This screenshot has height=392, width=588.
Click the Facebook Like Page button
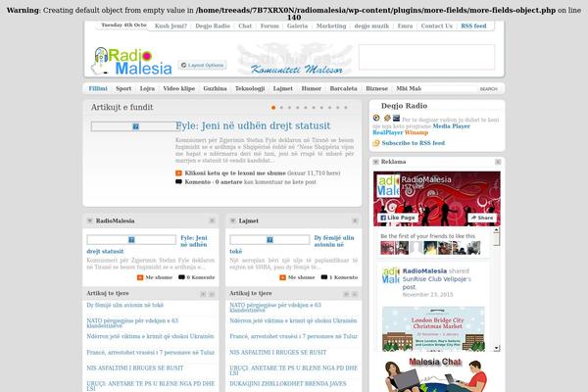point(398,218)
